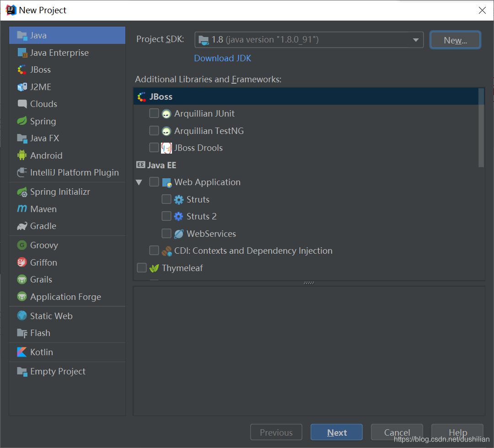This screenshot has width=494, height=448.
Task: Open the Project SDK dropdown
Action: 309,40
